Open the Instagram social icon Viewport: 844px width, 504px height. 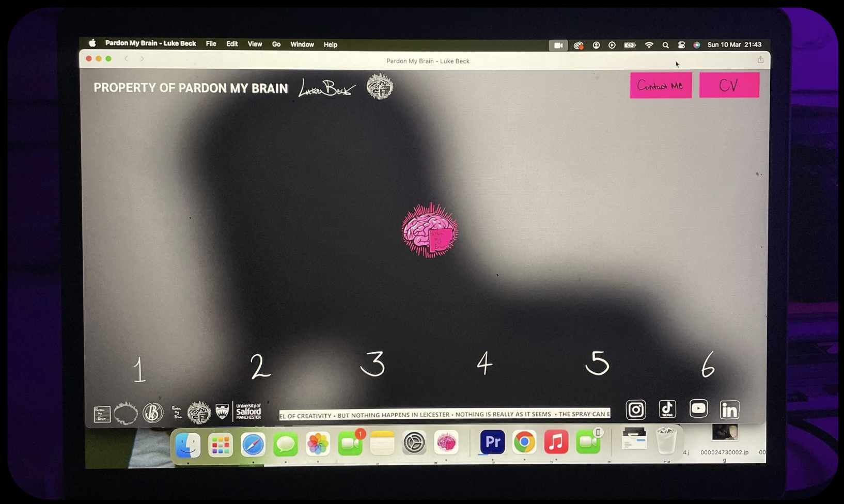click(x=636, y=410)
